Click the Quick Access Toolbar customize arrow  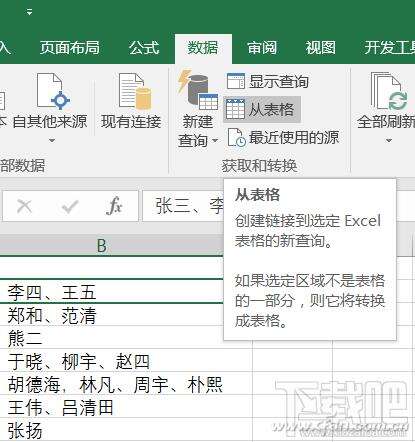tap(30, 12)
